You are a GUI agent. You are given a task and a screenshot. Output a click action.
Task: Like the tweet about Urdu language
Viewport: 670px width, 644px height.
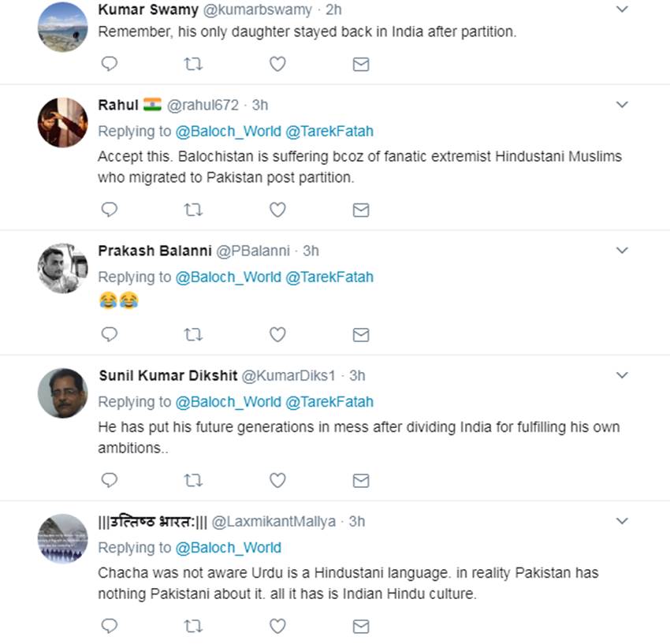277,626
